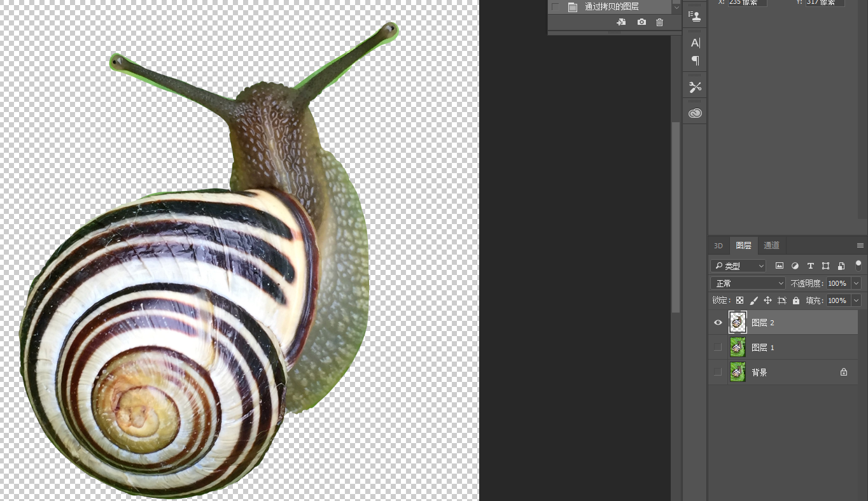This screenshot has height=501, width=868.
Task: Prevent auto-nesting into artboards icon
Action: coord(782,300)
